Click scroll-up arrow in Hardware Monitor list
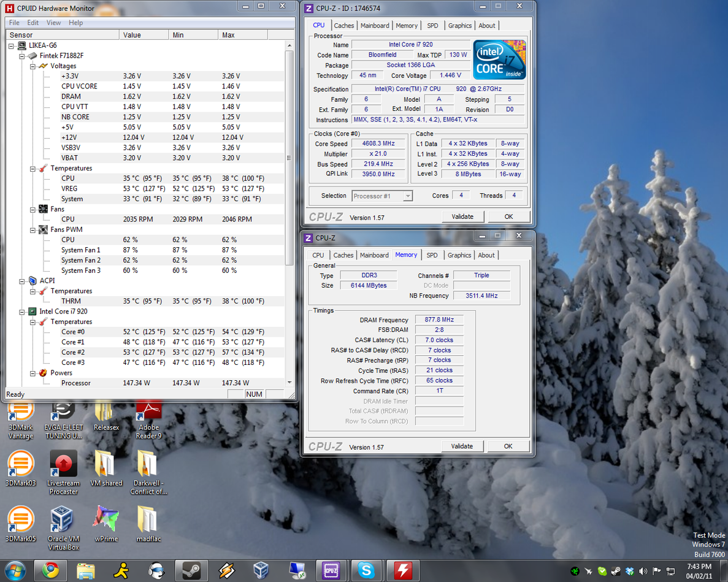The width and height of the screenshot is (728, 582). (x=289, y=45)
